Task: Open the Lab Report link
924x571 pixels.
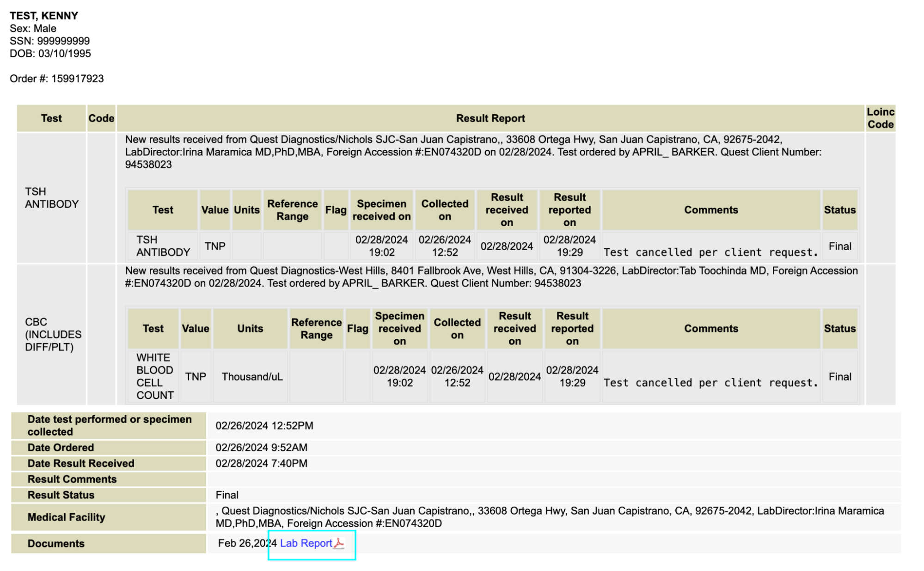Action: click(306, 543)
